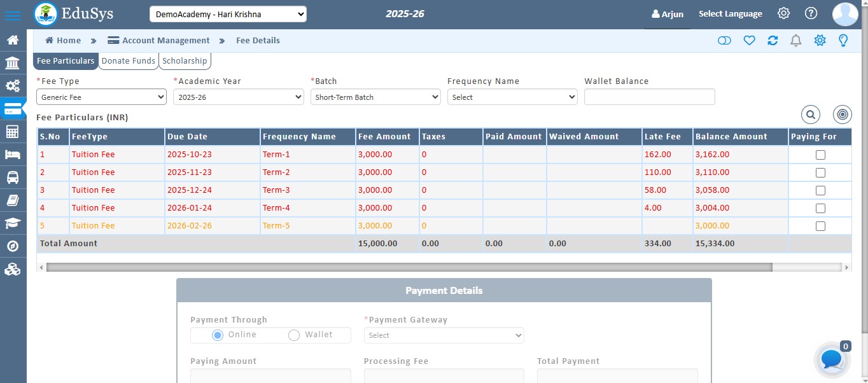The height and width of the screenshot is (383, 868).
Task: Open the Scholarship tab
Action: (185, 60)
